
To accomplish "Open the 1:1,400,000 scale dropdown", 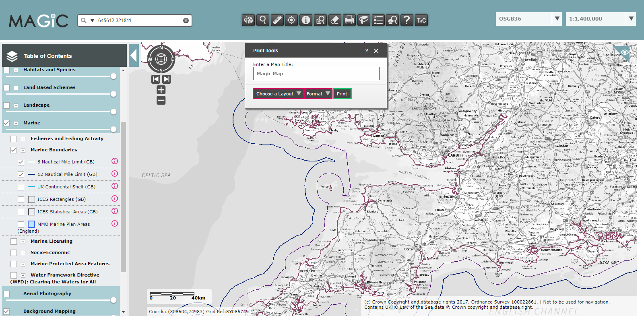I will coord(631,19).
